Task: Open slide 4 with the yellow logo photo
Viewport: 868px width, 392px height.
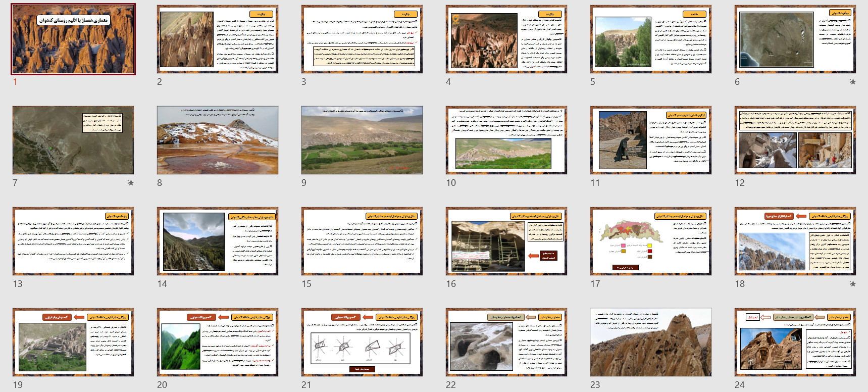Action: [x=506, y=39]
